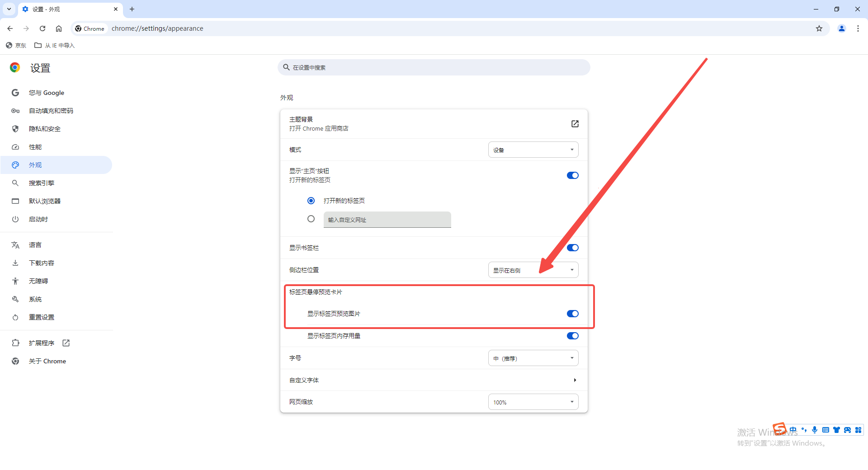Select 打开新的标签页 radio option
This screenshot has width=868, height=470.
click(311, 201)
